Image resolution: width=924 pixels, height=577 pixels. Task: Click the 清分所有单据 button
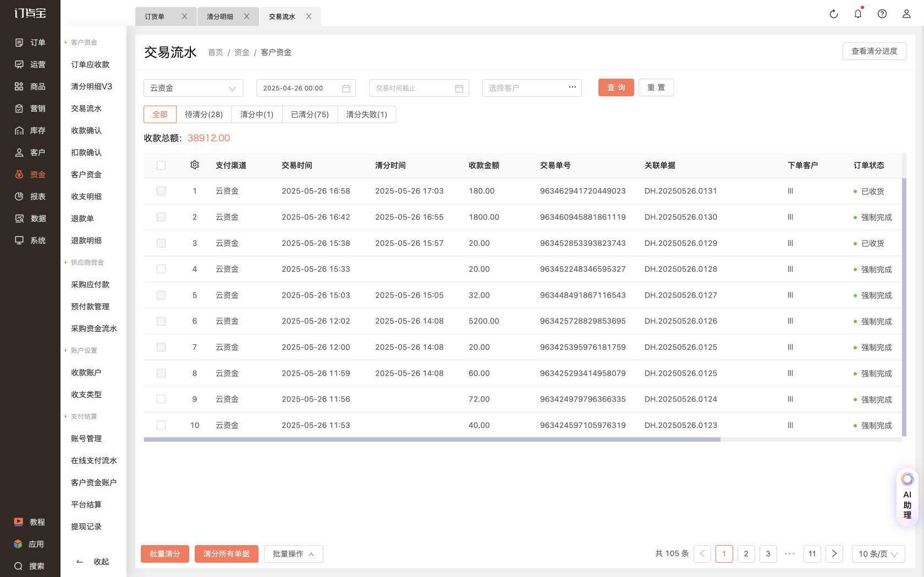[227, 554]
